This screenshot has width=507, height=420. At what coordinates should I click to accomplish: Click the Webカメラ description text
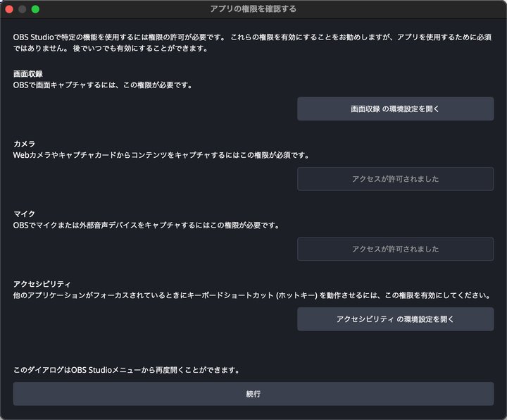(161, 155)
